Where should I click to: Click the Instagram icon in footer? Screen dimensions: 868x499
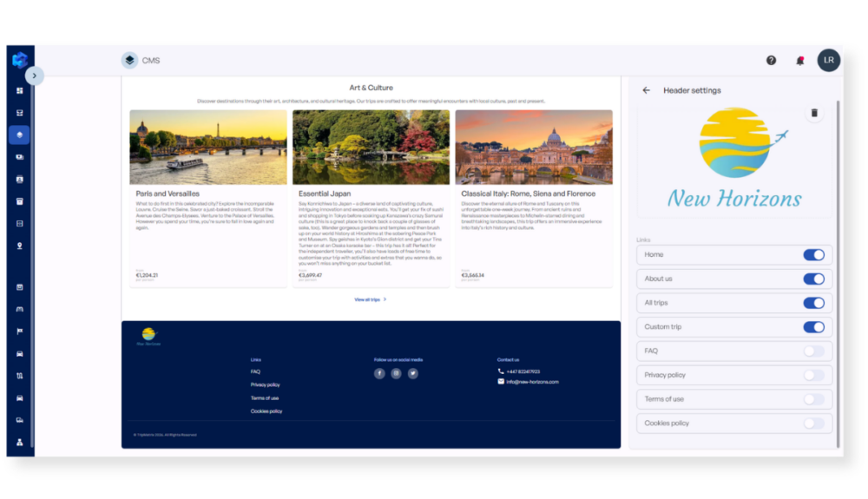397,373
